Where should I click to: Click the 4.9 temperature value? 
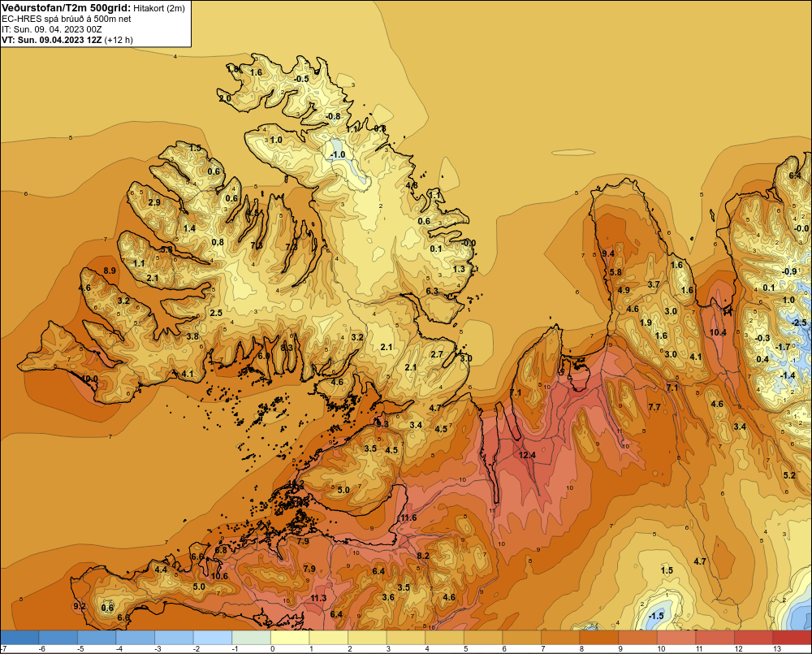click(624, 290)
